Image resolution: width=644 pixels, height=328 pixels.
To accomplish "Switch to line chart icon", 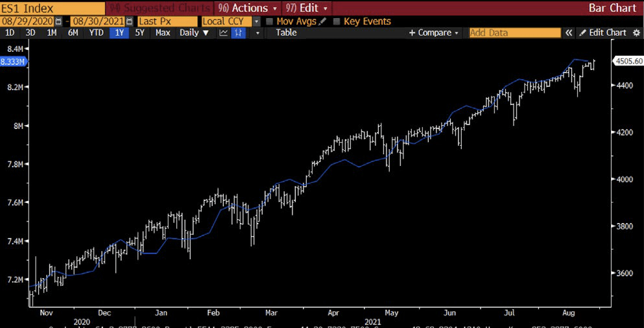I will (224, 32).
